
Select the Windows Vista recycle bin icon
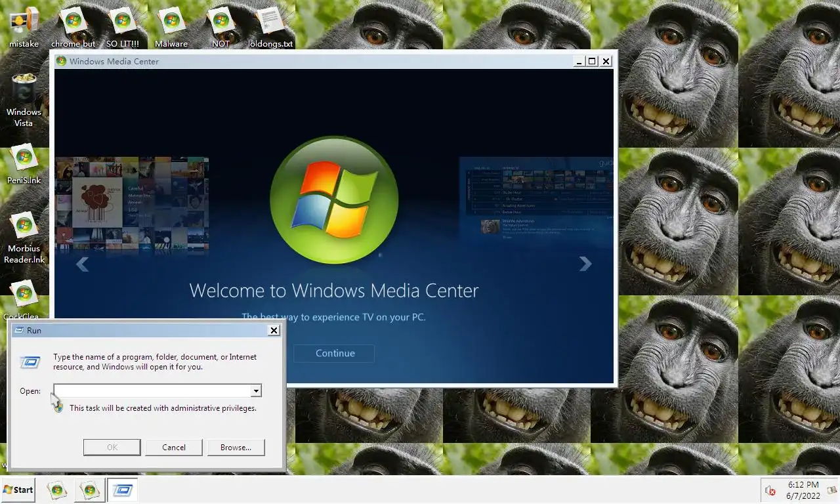(x=24, y=100)
